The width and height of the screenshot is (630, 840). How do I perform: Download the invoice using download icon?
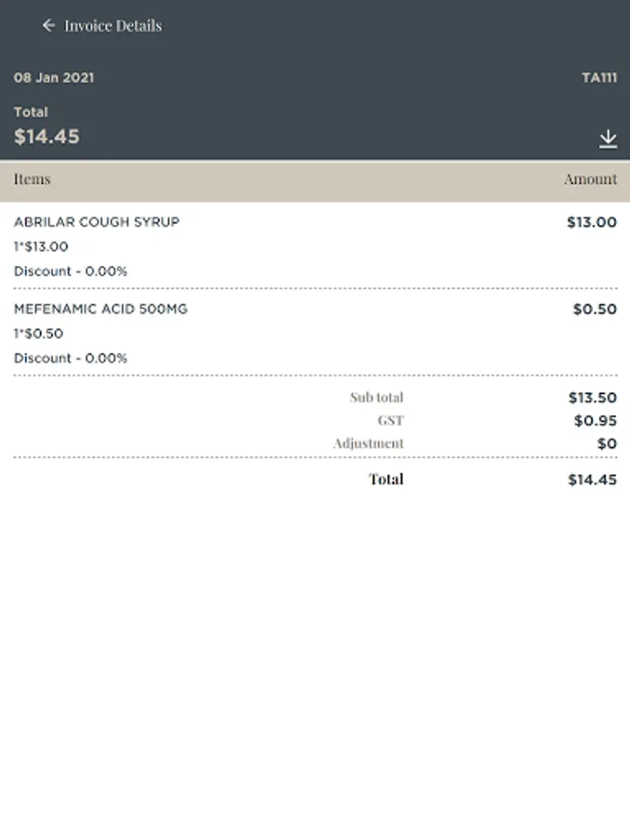(608, 139)
